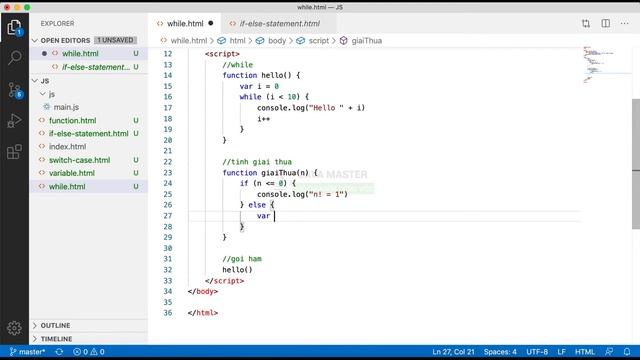Collapse the JS workspace folder
Image resolution: width=640 pixels, height=360 pixels.
[x=40, y=81]
